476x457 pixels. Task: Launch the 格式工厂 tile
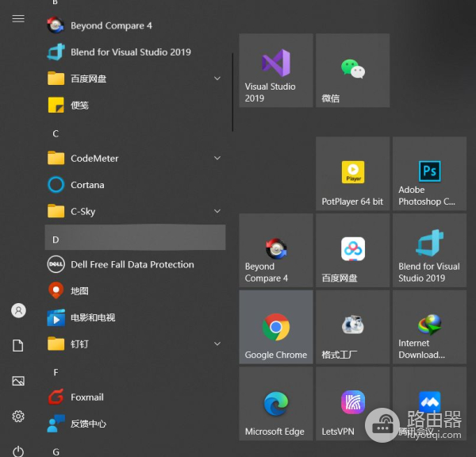tap(352, 327)
